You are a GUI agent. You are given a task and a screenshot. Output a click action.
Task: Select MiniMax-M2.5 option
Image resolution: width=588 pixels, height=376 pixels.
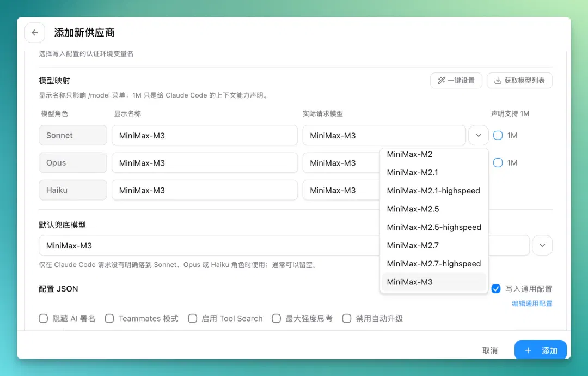(434, 209)
